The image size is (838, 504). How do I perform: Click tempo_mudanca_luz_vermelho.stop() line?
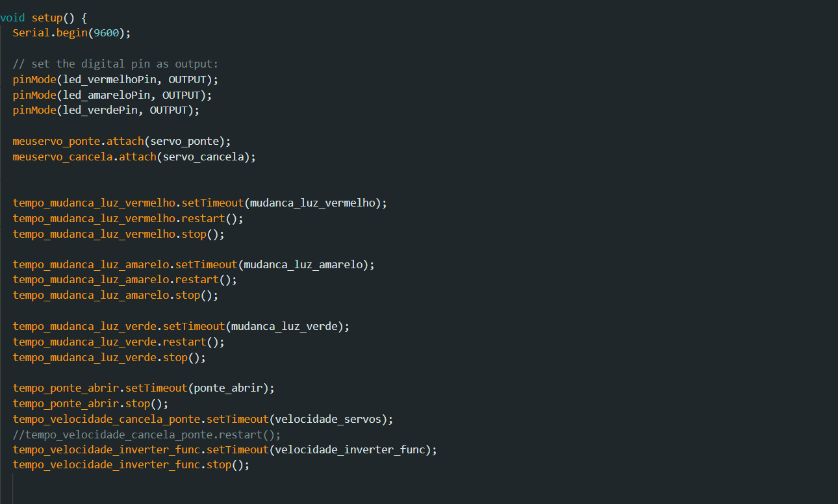click(119, 234)
